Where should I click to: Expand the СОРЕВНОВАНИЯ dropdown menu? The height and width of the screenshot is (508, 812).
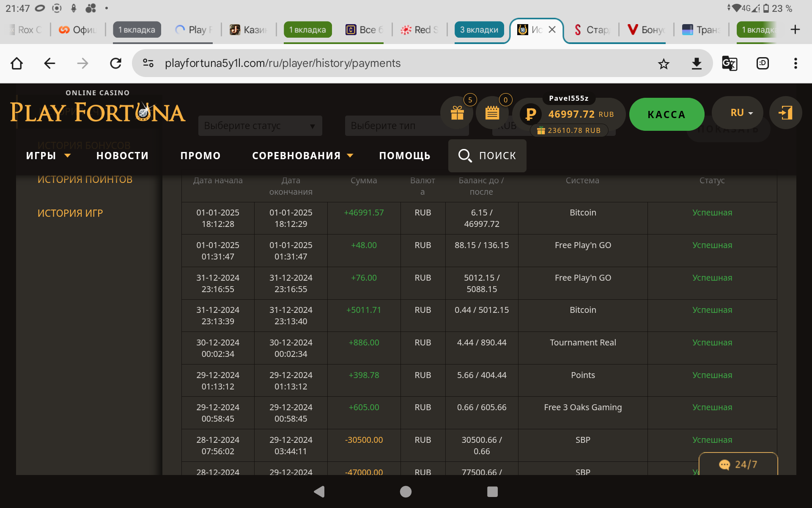[302, 156]
